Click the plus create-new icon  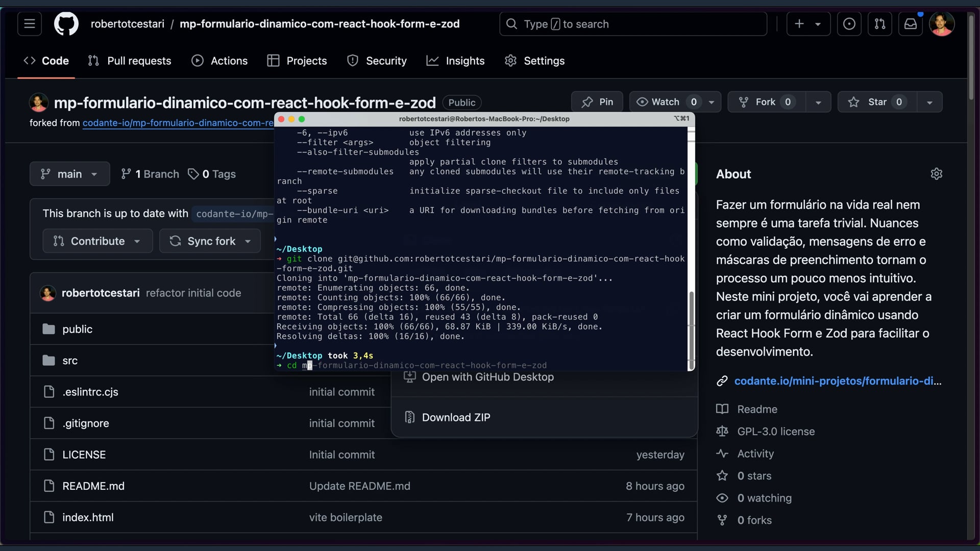[799, 24]
